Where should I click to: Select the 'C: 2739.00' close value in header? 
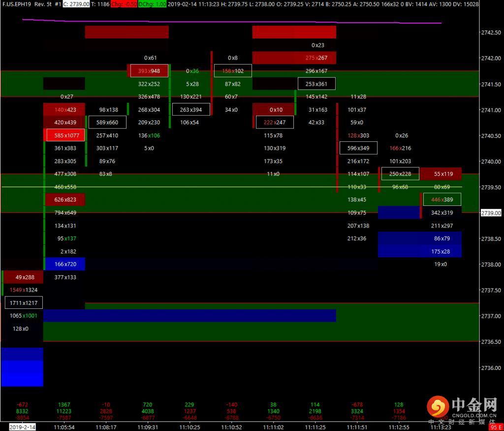[x=76, y=4]
